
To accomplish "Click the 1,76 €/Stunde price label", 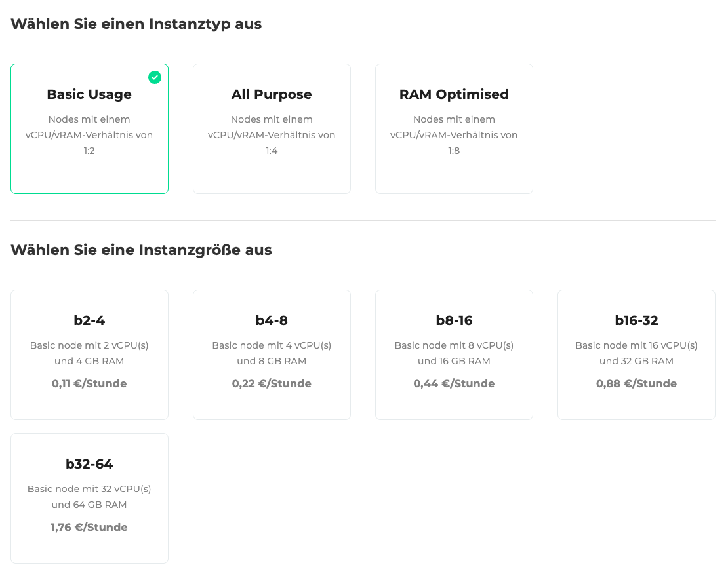I will coord(89,527).
